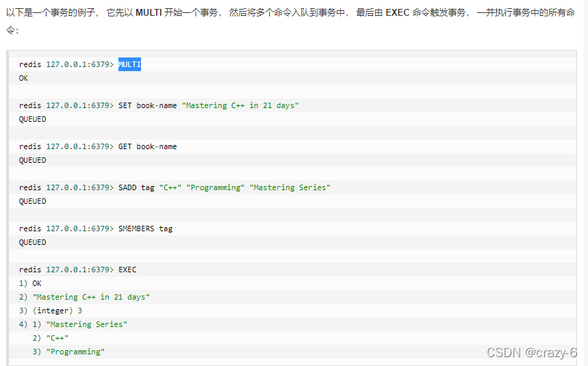
Task: Click the QUEUED response under SMEMBERS tag
Action: pyautogui.click(x=32, y=242)
